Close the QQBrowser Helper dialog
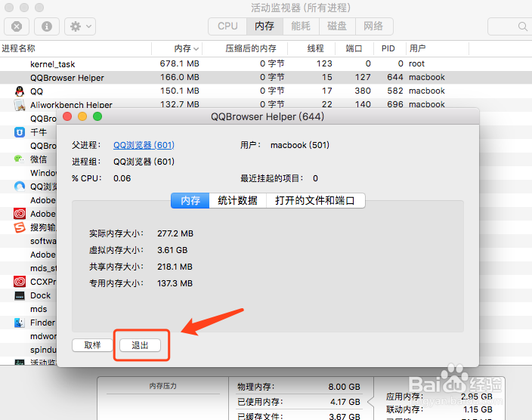 67,116
